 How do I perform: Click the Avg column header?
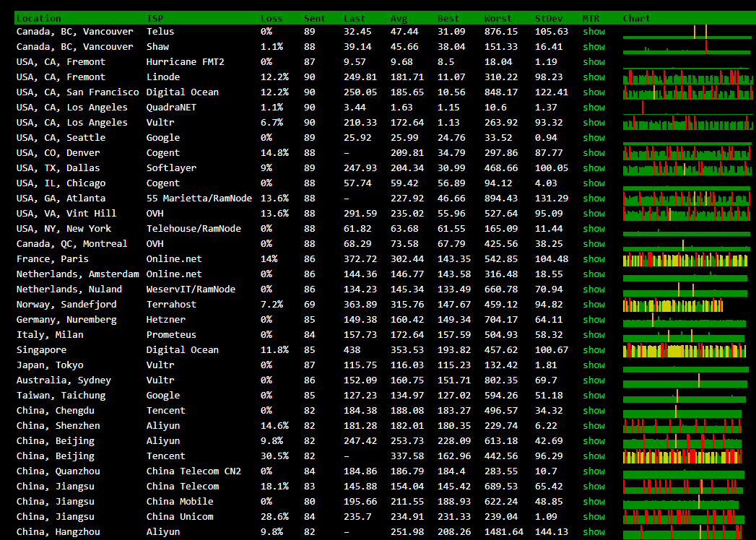[398, 18]
